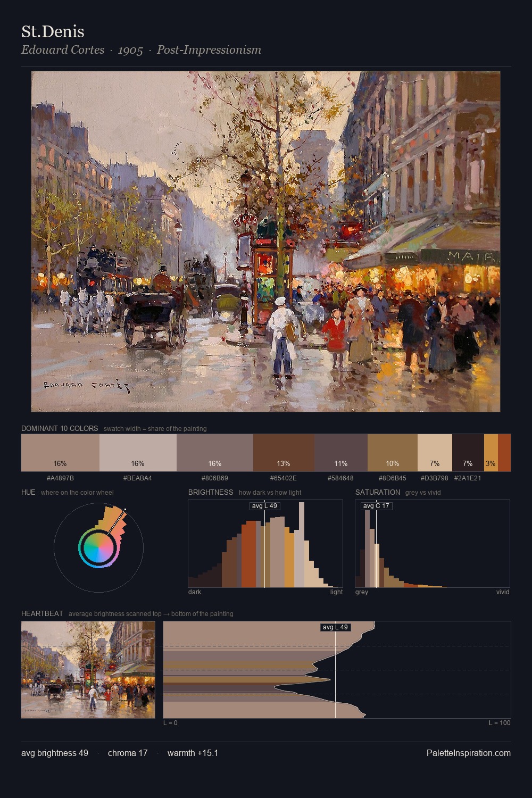Image resolution: width=532 pixels, height=798 pixels.
Task: Click the 'BRIGHTNESS' section heading
Action: (x=211, y=492)
